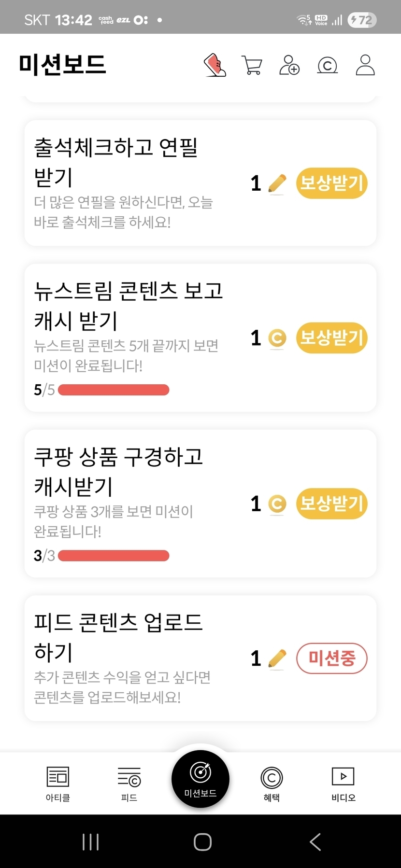Switch to the 피드 tab
The height and width of the screenshot is (868, 401).
[x=129, y=783]
